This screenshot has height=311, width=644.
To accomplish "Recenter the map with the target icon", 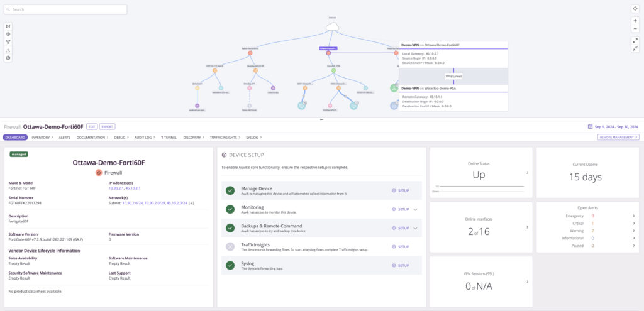I will 635,9.
